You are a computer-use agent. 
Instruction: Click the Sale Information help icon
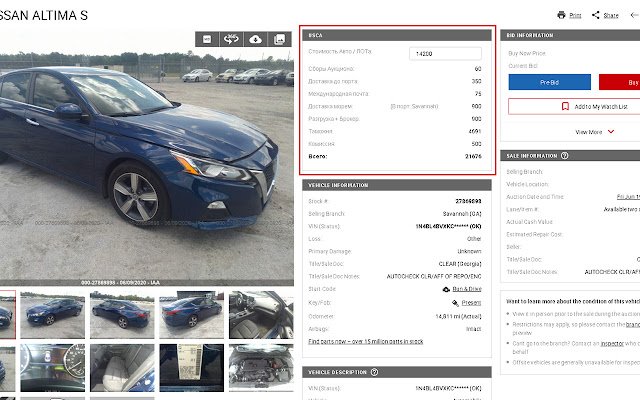[x=564, y=156]
